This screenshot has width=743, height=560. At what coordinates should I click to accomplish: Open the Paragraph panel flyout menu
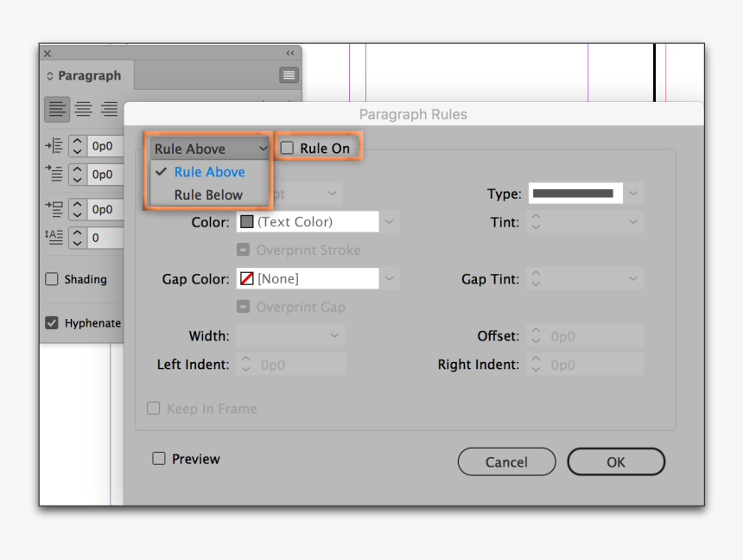(x=289, y=76)
